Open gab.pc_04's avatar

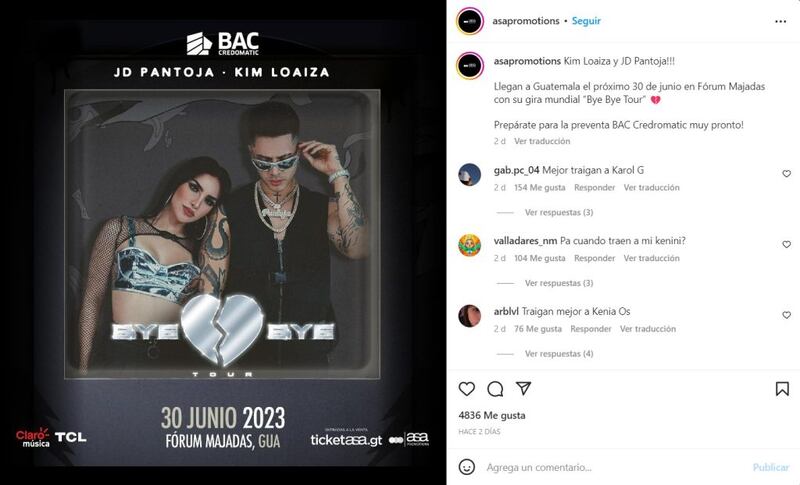pos(469,174)
